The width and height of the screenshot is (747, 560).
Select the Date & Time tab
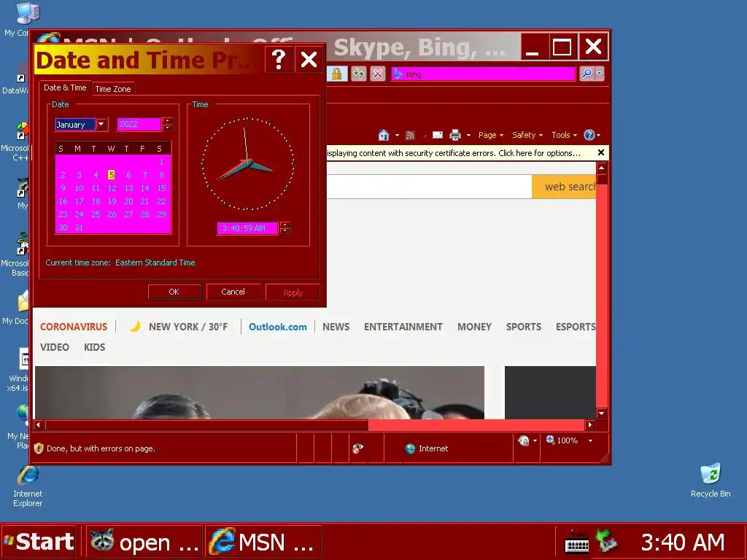[x=65, y=87]
